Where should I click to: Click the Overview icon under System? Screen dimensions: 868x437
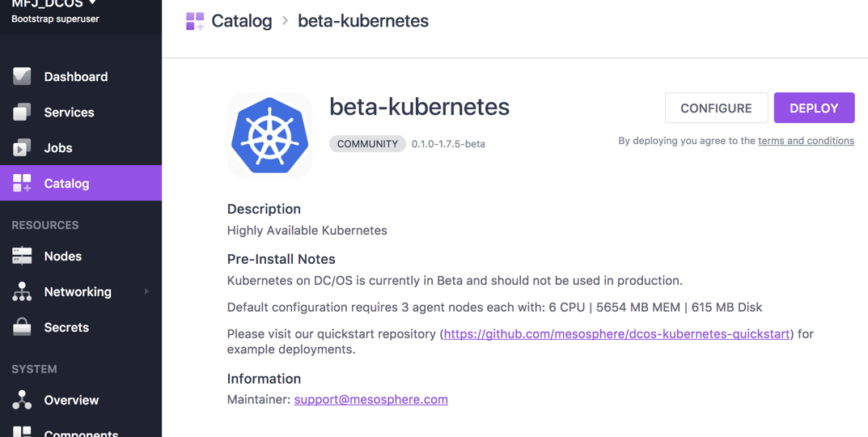tap(22, 400)
